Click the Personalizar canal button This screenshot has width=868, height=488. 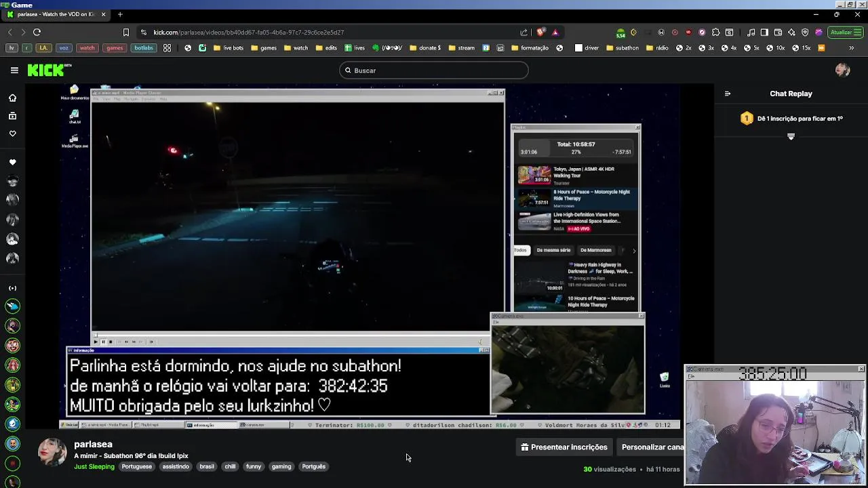click(x=652, y=447)
